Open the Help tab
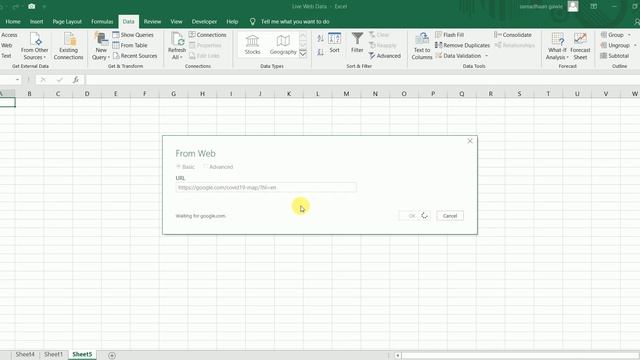Screen dimensions: 640x360 [x=232, y=22]
